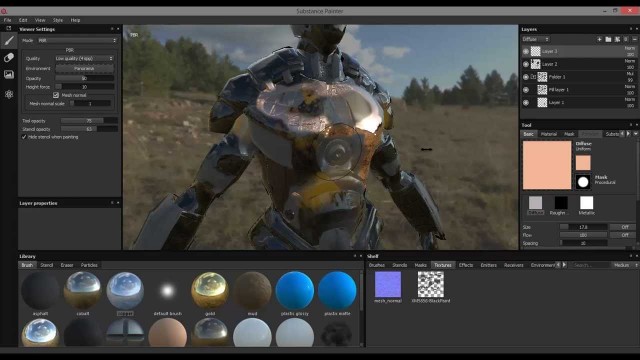Click the white Metallic swatch

point(586,203)
